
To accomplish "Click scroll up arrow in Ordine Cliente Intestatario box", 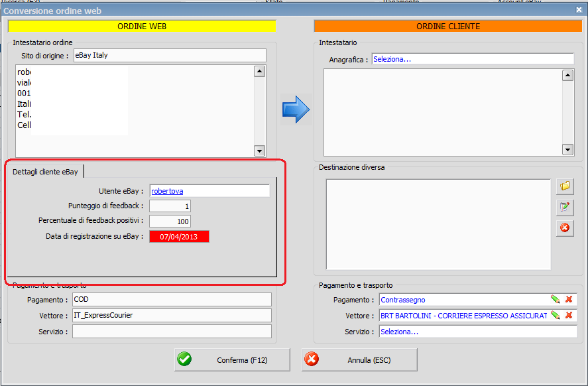I will point(567,76).
